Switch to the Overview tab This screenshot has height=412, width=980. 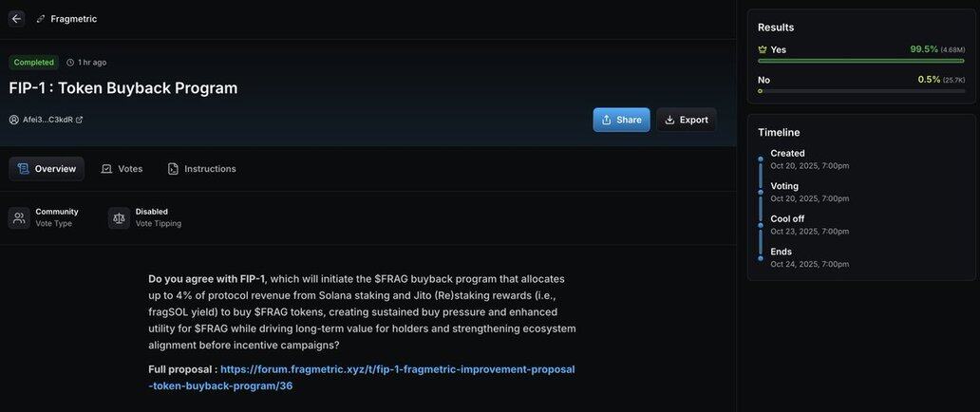(x=47, y=169)
